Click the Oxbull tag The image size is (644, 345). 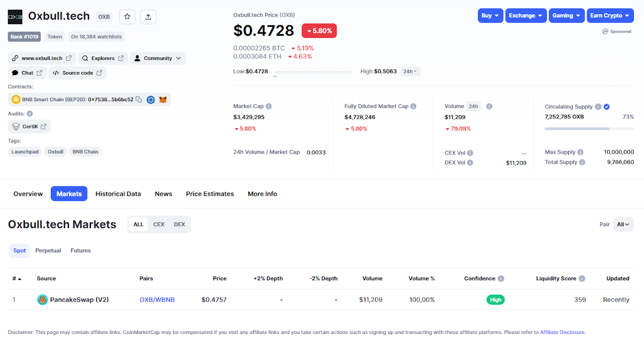[x=55, y=152]
